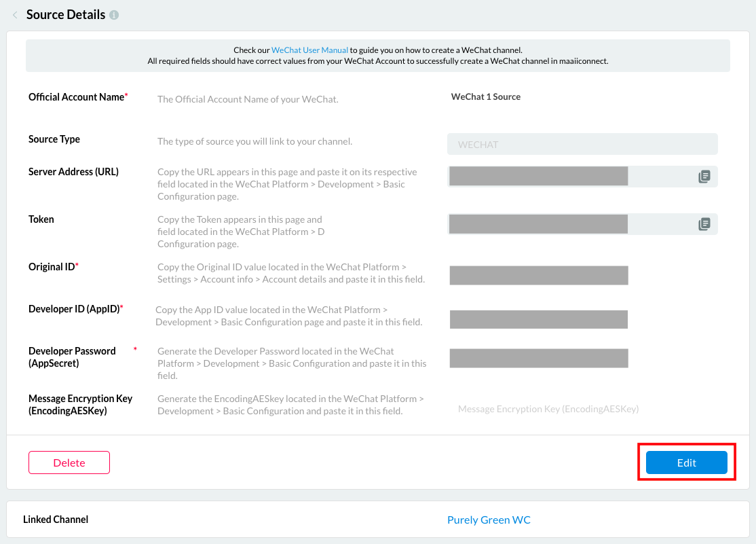Click the Developer ID (AppID) value field
The width and height of the screenshot is (756, 544).
click(539, 319)
